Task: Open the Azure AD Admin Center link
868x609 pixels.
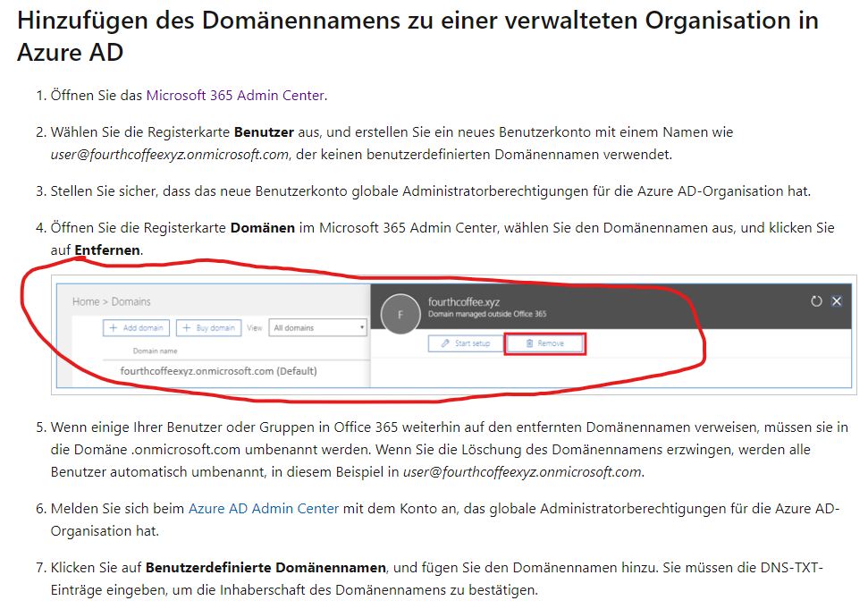Action: pos(264,508)
